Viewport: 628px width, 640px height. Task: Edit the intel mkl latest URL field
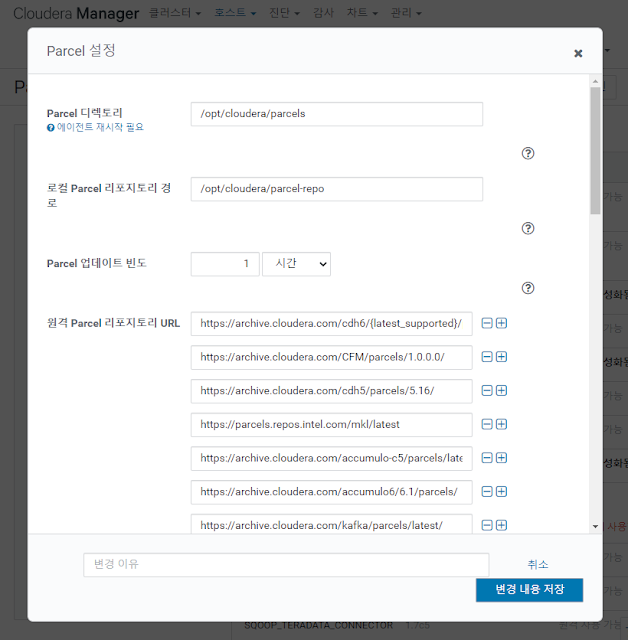(x=331, y=424)
